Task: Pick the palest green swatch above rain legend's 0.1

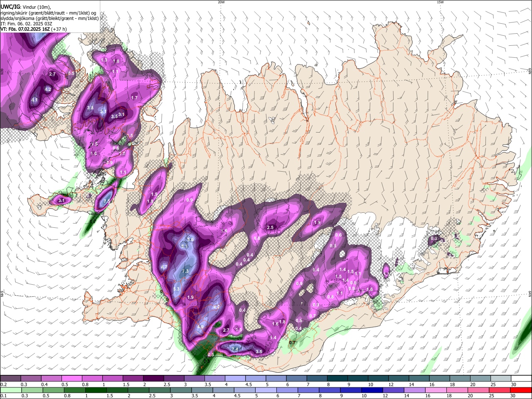Action: pos(10,390)
